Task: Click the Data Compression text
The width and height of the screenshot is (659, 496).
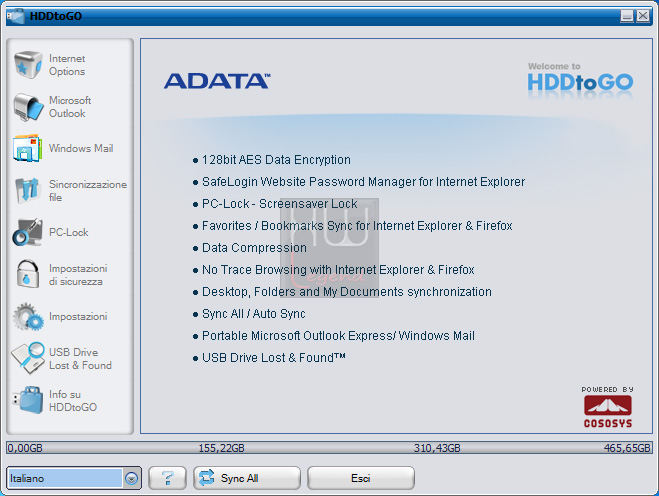Action: pos(254,248)
